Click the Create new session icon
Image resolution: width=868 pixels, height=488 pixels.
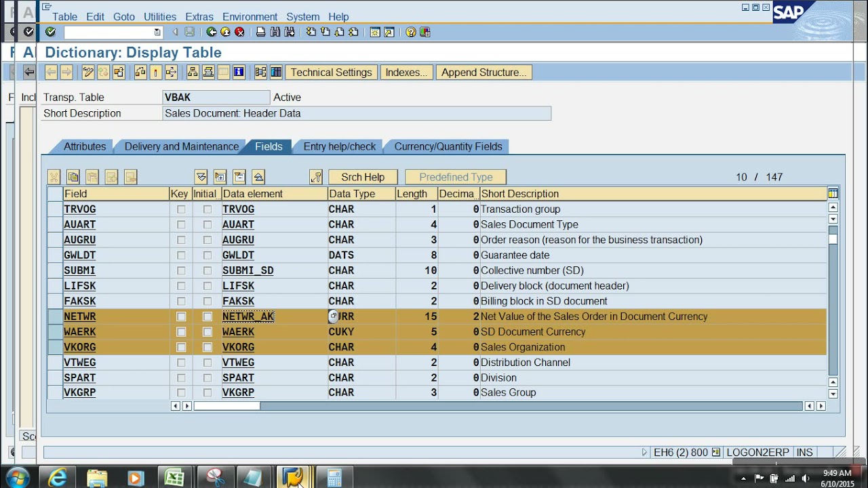375,32
